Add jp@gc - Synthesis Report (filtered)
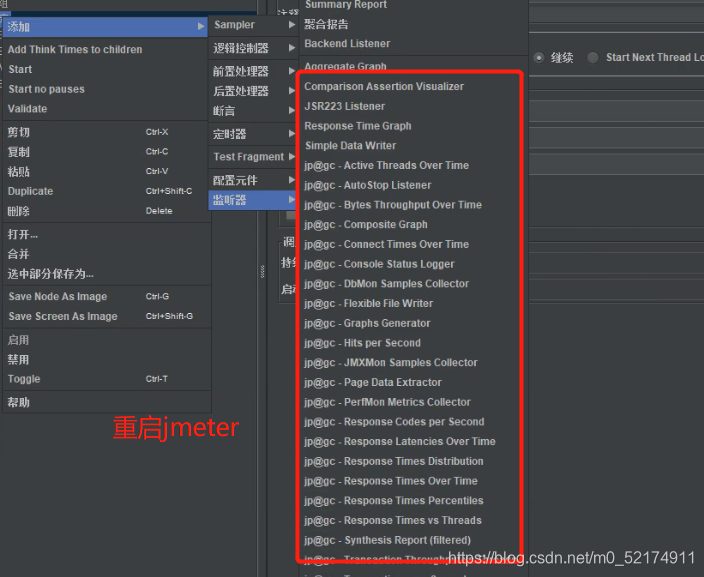This screenshot has height=577, width=704. 413,540
